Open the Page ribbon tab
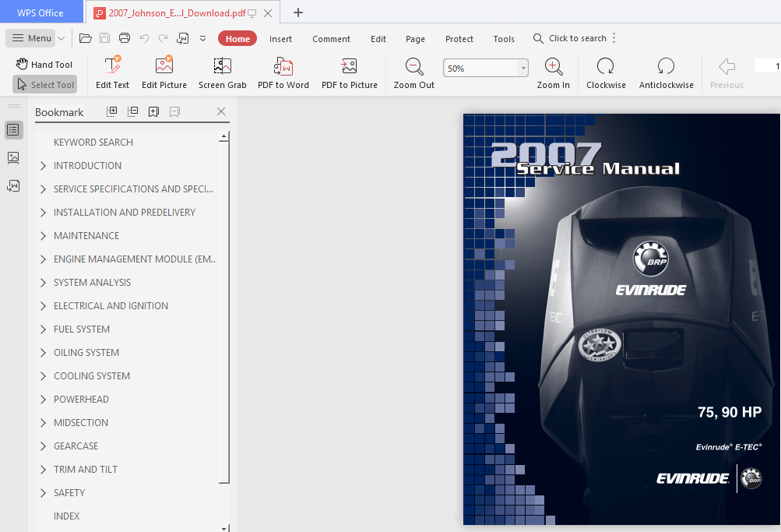This screenshot has width=781, height=532. point(415,39)
